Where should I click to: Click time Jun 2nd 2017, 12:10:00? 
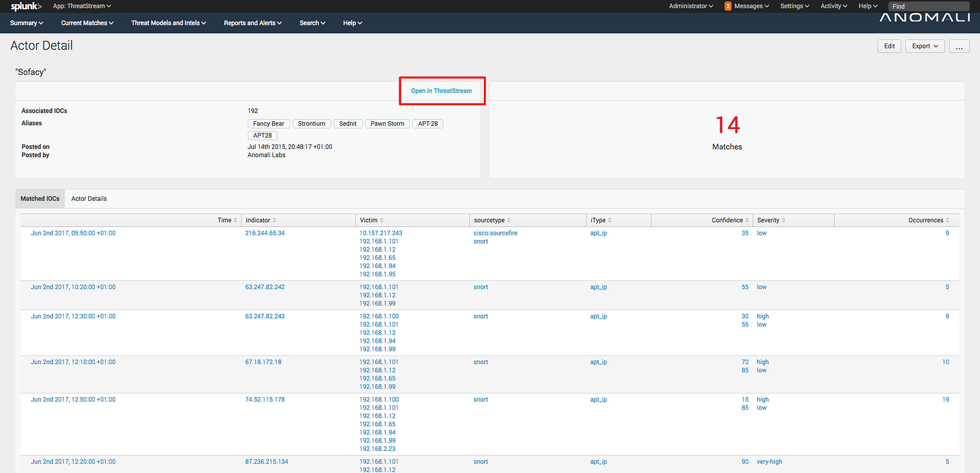73,362
